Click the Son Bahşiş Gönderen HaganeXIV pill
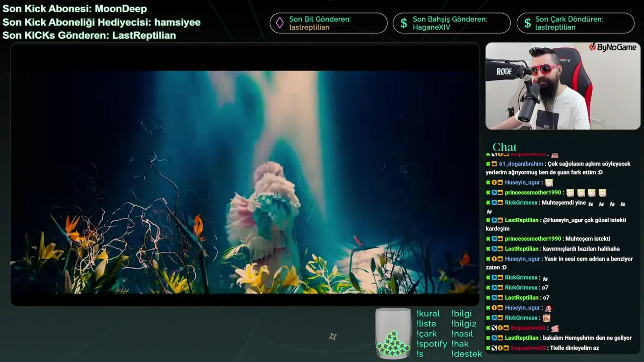Image resolution: width=644 pixels, height=362 pixels. 452,23
